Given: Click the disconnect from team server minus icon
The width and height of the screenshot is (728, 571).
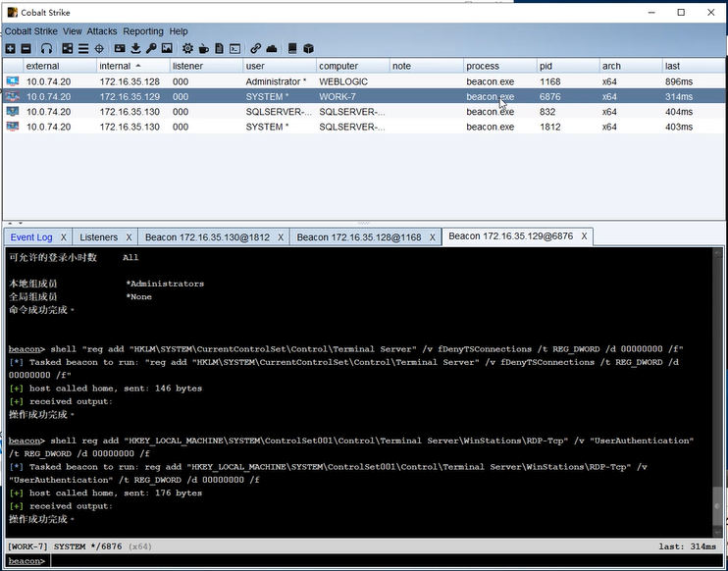Looking at the screenshot, I should (26, 48).
